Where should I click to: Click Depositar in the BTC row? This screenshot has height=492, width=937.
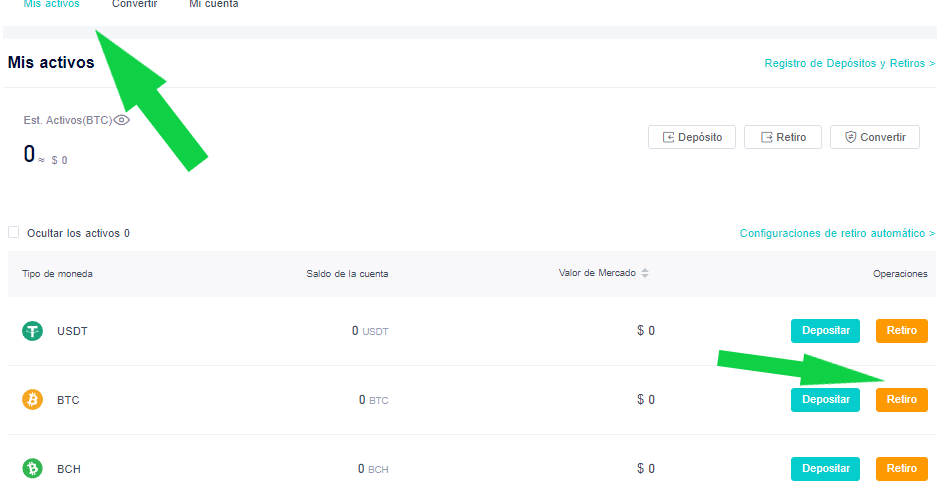point(825,400)
